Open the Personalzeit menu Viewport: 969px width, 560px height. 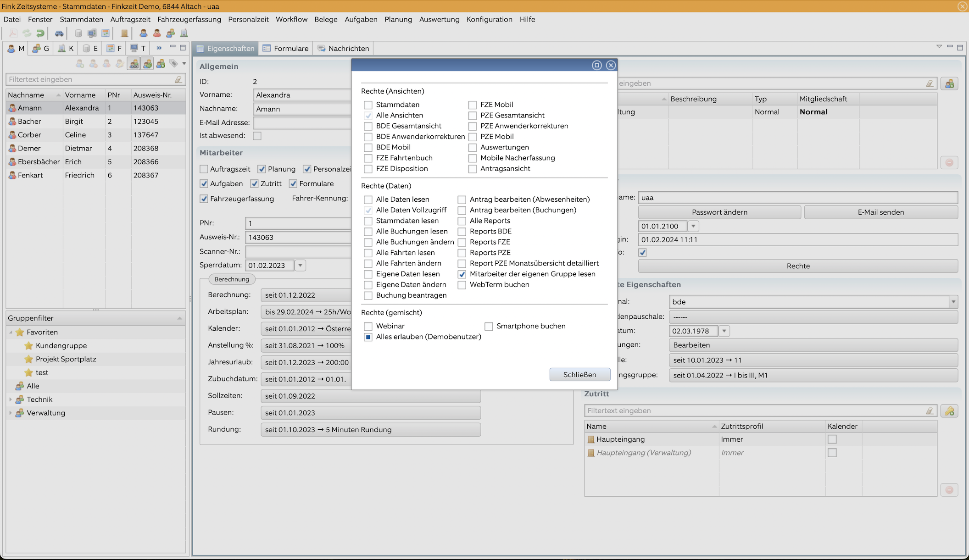[x=248, y=19]
